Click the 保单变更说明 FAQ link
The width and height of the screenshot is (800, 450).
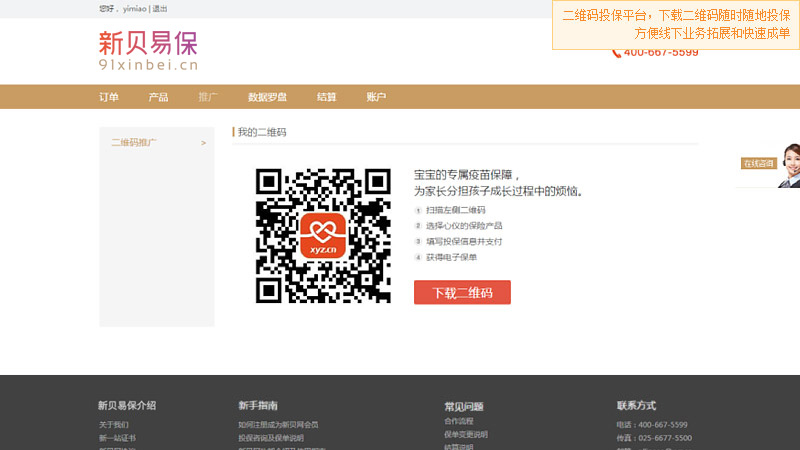tap(466, 434)
